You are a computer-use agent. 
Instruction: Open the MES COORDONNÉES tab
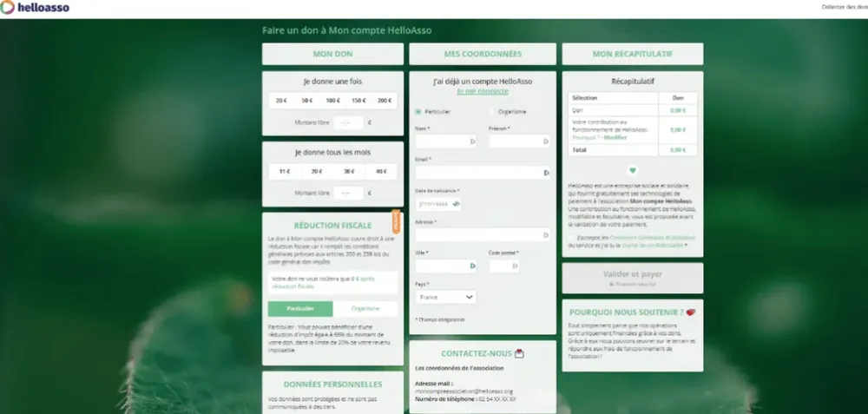(483, 54)
